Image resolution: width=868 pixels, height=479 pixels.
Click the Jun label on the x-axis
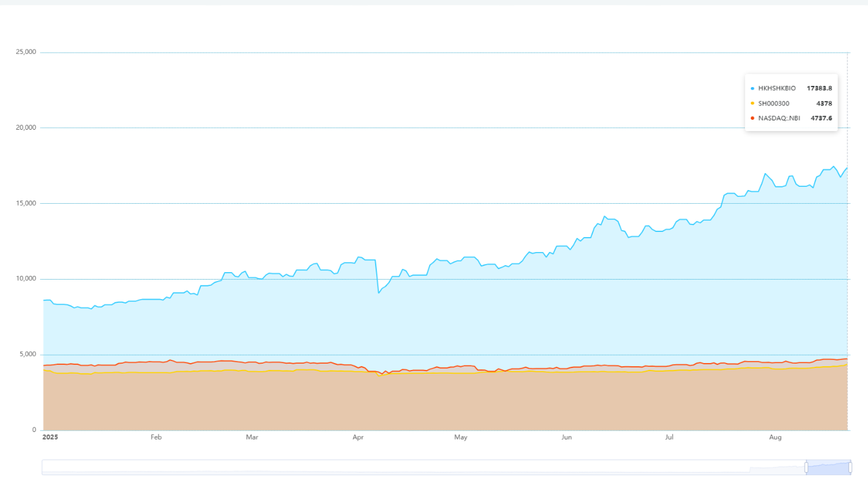point(566,438)
